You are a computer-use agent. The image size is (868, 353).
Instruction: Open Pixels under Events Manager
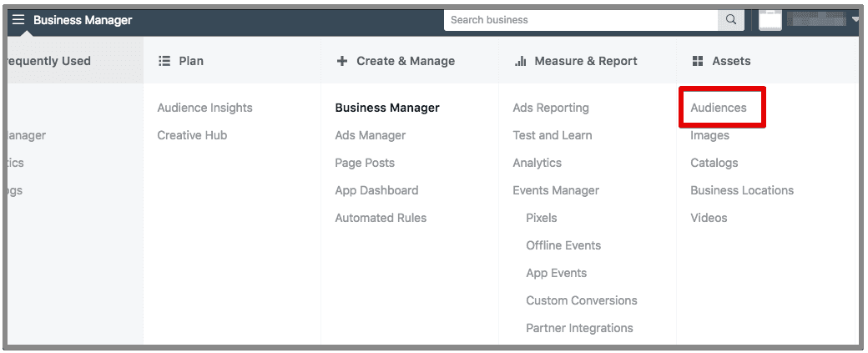pos(541,218)
